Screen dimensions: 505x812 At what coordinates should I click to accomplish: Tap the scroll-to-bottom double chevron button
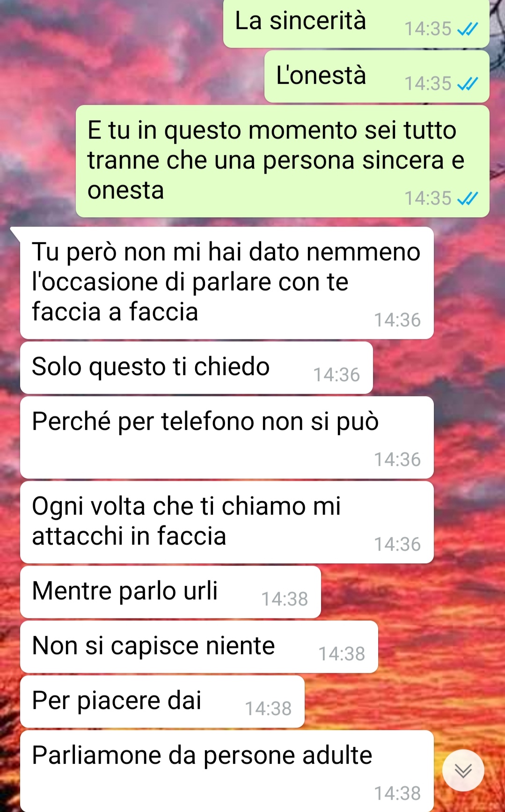point(463,770)
